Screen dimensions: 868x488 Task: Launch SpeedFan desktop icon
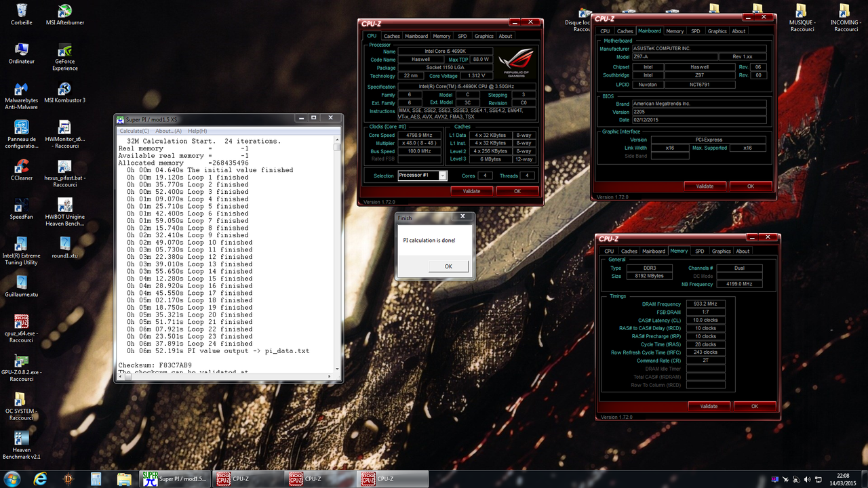tap(21, 209)
